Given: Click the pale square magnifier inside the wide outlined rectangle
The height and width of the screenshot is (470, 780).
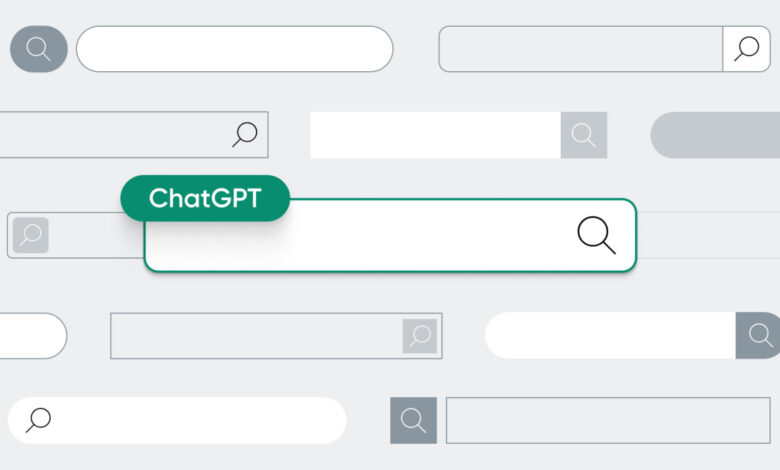Looking at the screenshot, I should [x=420, y=336].
